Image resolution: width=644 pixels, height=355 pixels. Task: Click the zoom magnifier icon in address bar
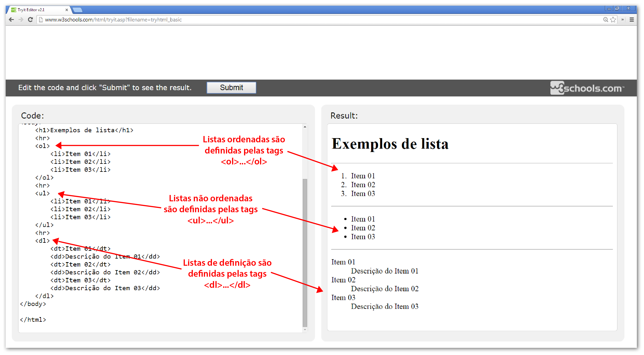tap(605, 20)
